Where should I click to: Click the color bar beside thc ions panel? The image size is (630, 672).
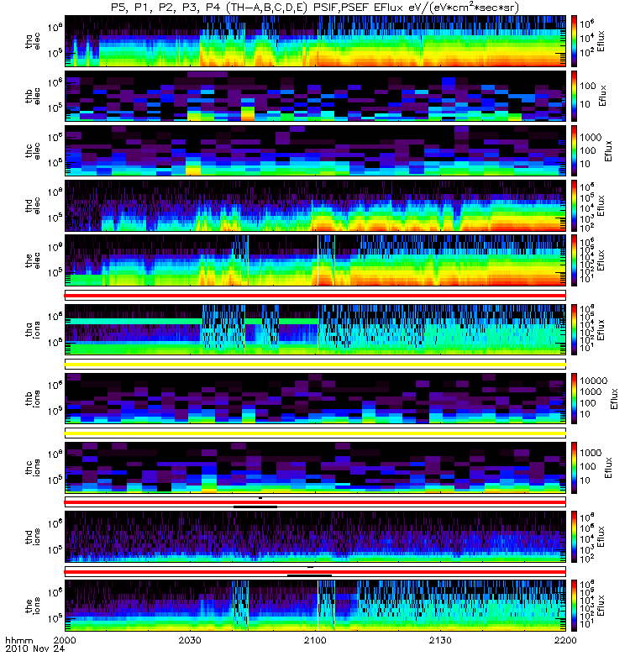point(574,468)
